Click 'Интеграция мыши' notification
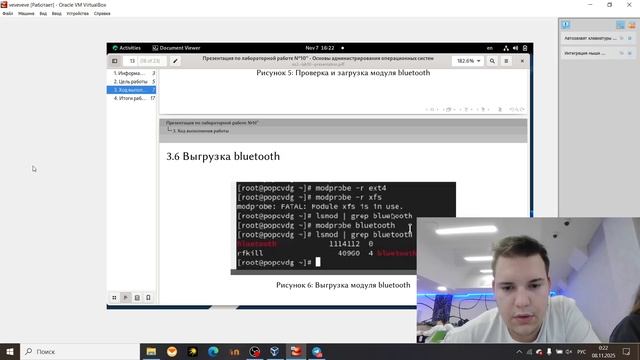 coord(585,53)
